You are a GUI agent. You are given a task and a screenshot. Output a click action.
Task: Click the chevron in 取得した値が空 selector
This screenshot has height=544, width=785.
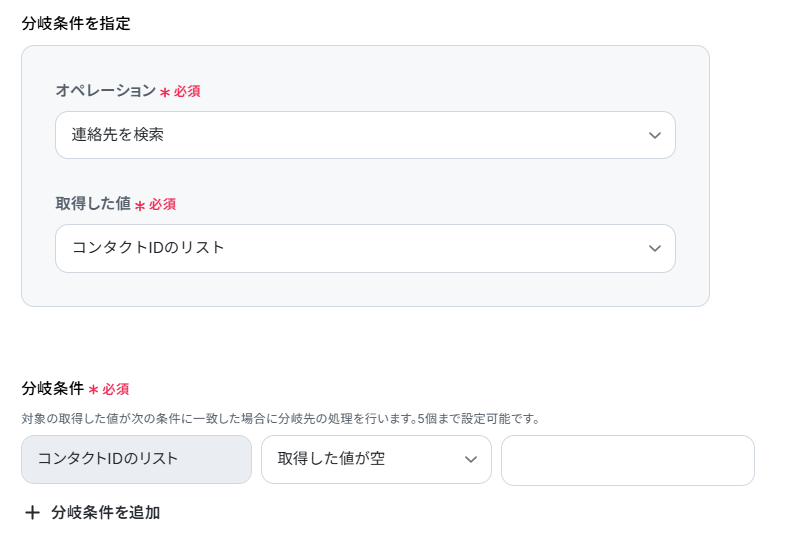(471, 460)
